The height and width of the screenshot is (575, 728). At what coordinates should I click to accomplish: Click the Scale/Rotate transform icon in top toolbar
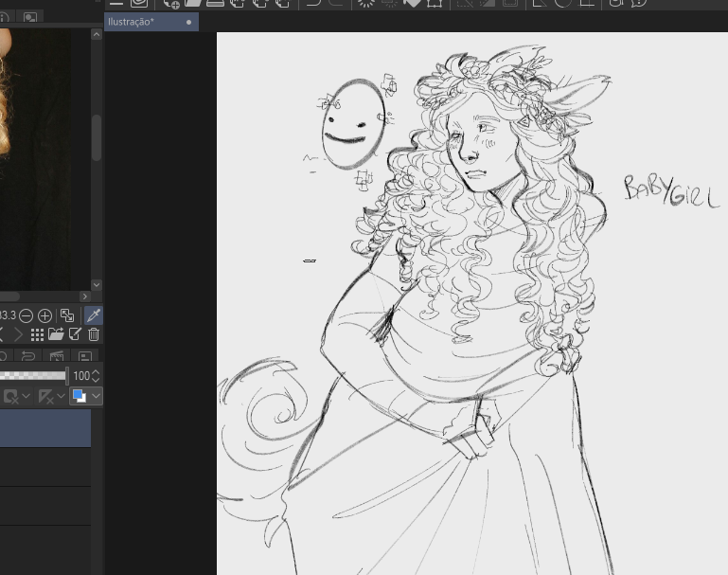(x=435, y=3)
